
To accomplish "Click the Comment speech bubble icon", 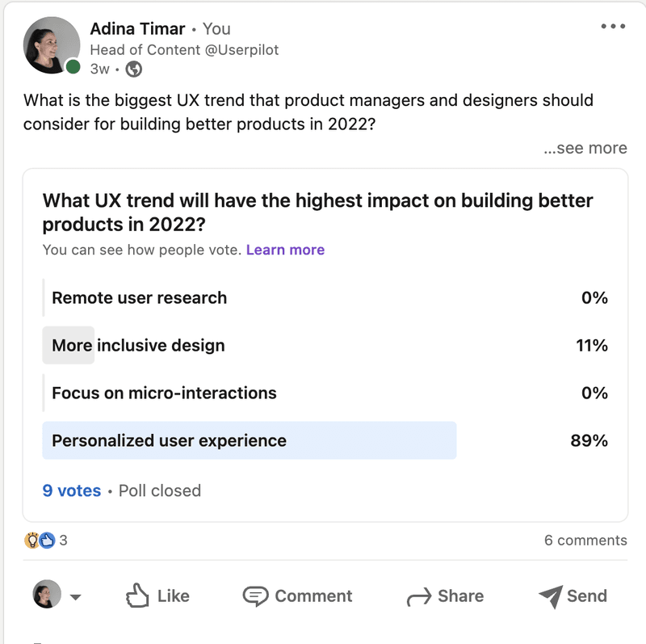I will click(x=256, y=596).
